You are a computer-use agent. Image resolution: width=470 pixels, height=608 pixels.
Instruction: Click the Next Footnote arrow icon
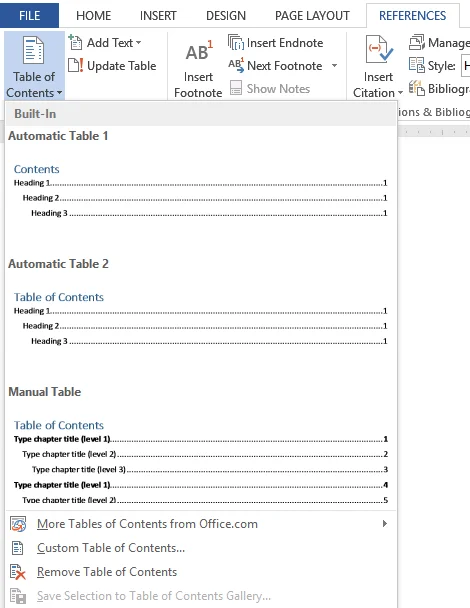pos(236,66)
